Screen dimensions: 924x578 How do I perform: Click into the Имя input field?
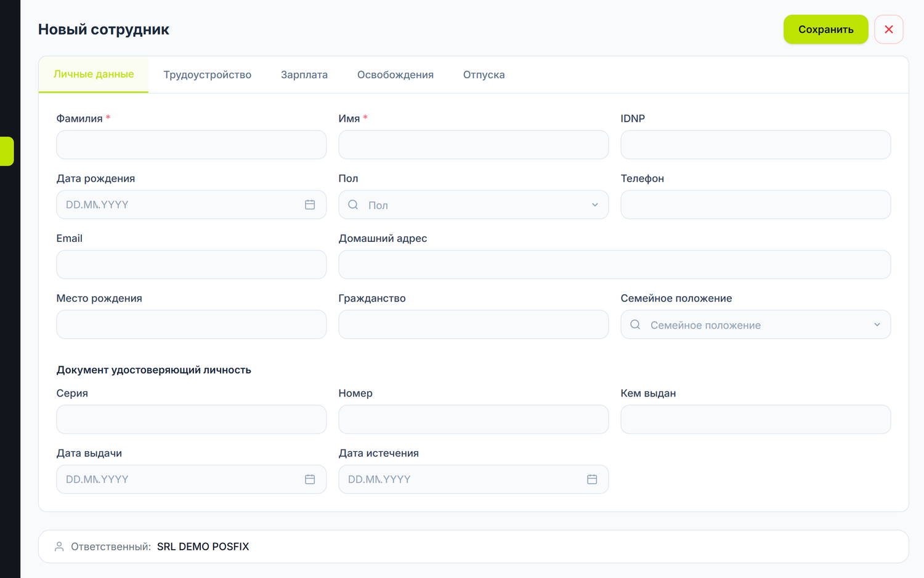pyautogui.click(x=474, y=145)
